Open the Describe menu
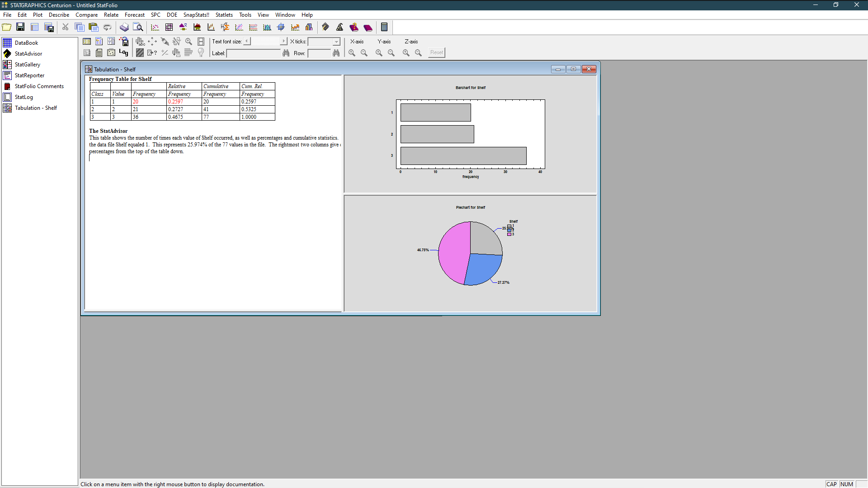Viewport: 868px width, 488px height. (59, 14)
